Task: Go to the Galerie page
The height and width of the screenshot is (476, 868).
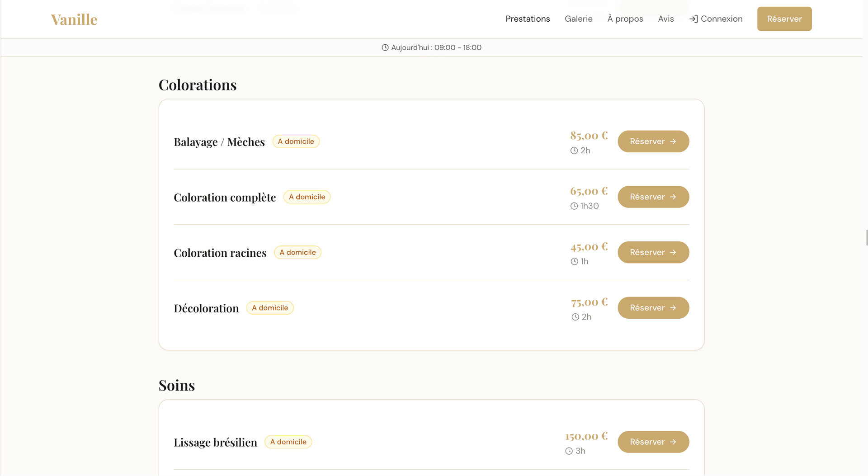Action: [578, 19]
